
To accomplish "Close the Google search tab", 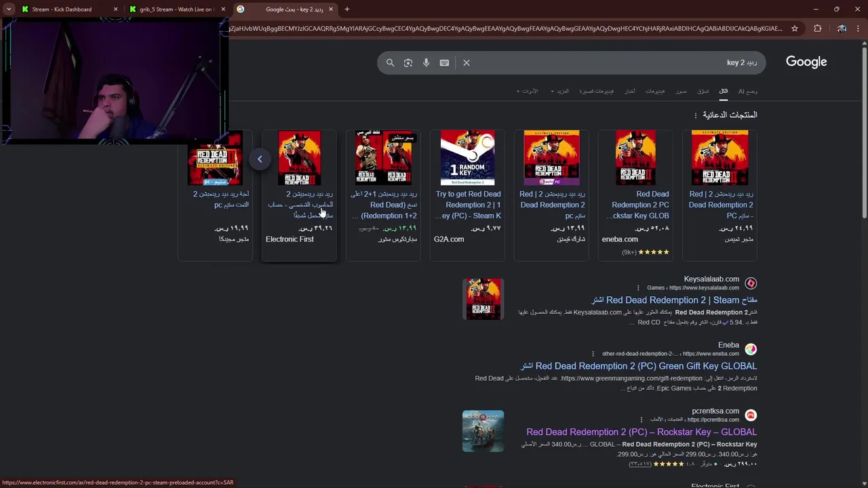I will click(x=331, y=9).
